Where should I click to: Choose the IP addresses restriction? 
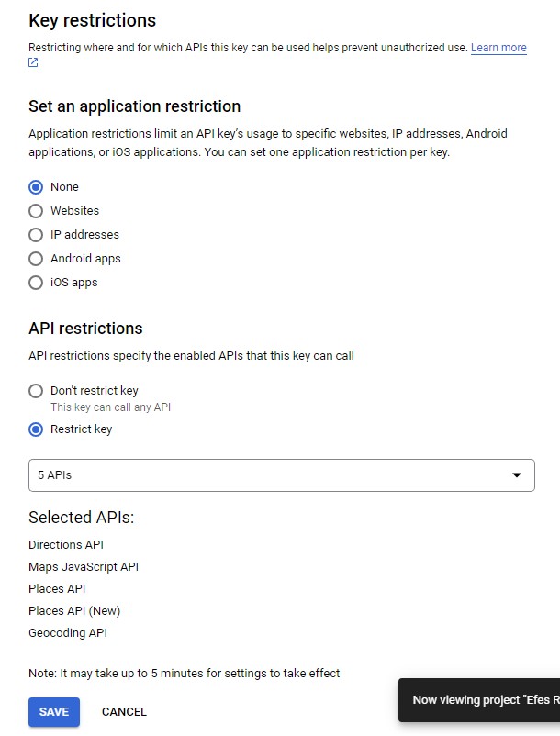36,235
